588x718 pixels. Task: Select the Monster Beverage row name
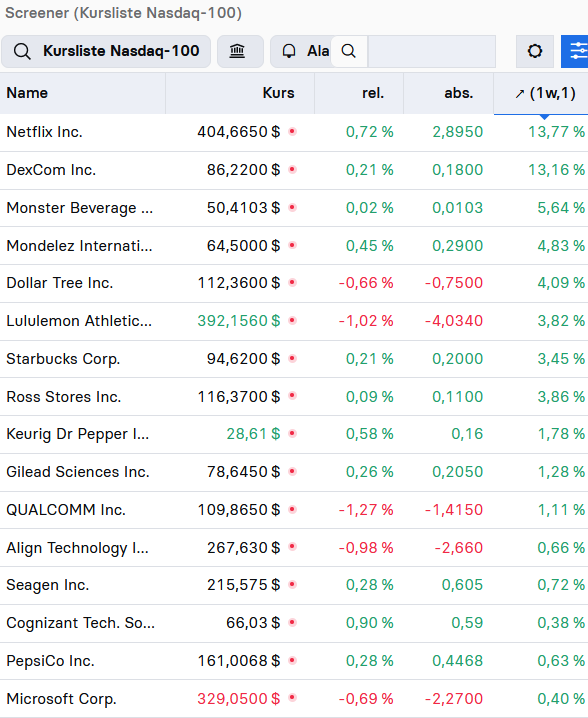pyautogui.click(x=80, y=208)
